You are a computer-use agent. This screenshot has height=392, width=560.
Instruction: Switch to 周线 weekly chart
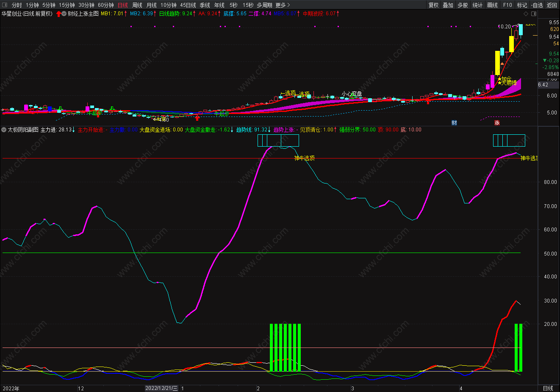pos(137,5)
